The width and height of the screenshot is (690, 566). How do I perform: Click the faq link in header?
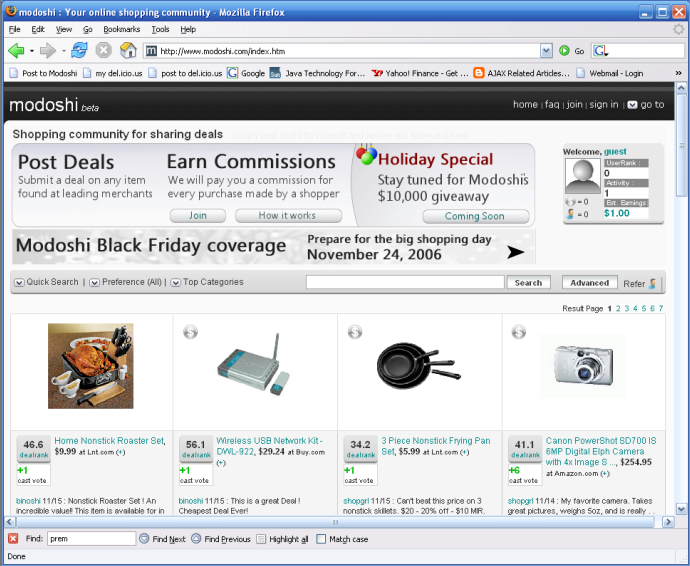552,105
